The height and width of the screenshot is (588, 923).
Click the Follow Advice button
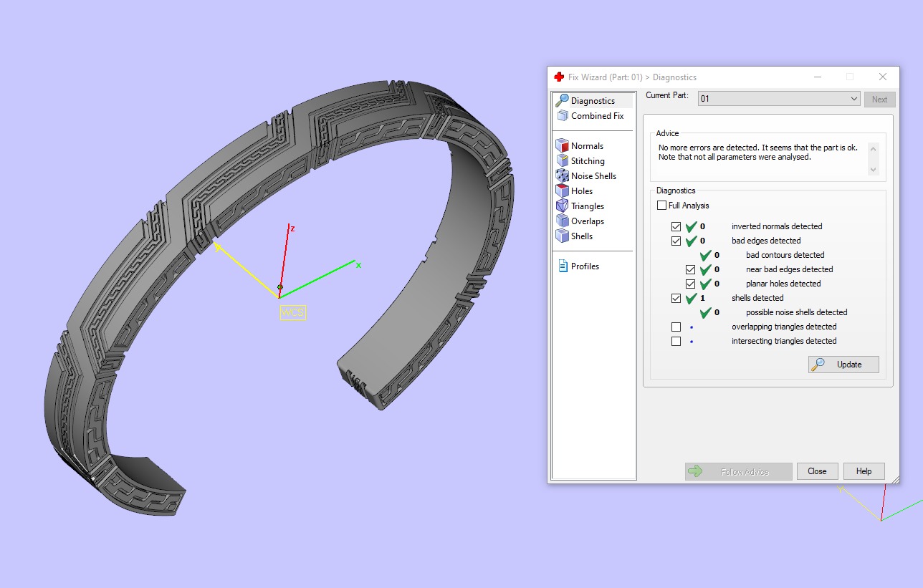tap(738, 471)
